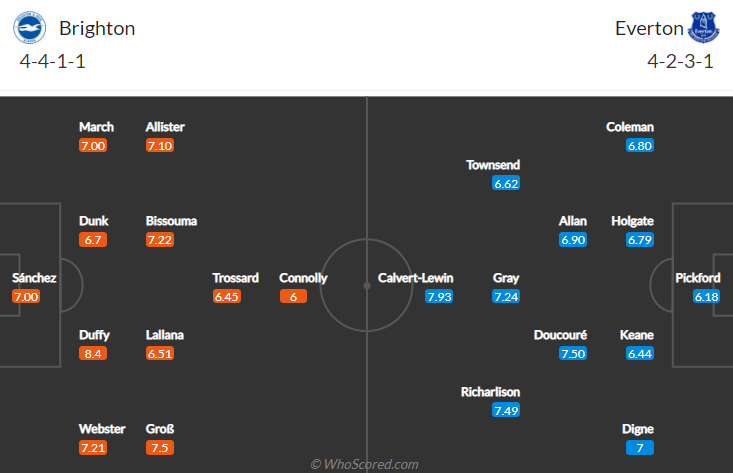The width and height of the screenshot is (733, 473).
Task: Click Richarlison's 7.49 rating badge
Action: 506,411
